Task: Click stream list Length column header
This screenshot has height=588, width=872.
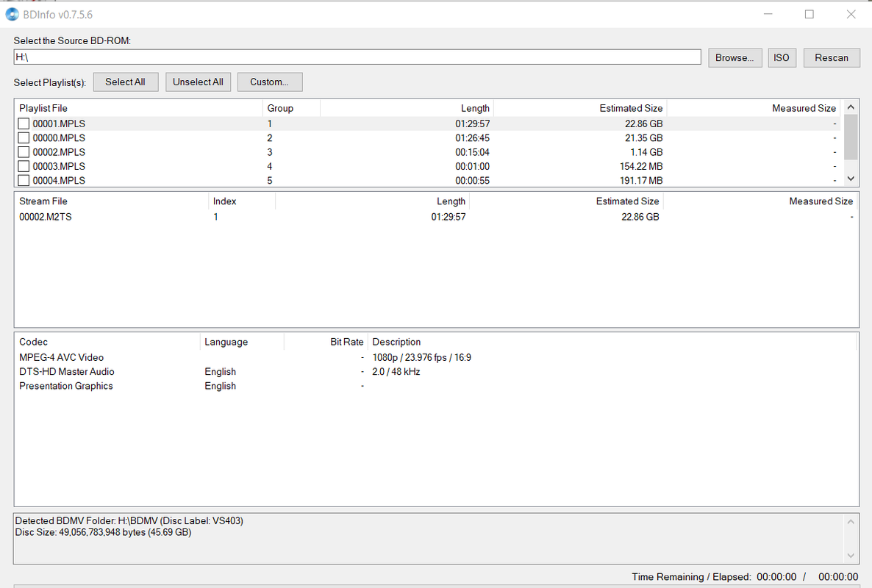Action: (x=373, y=201)
